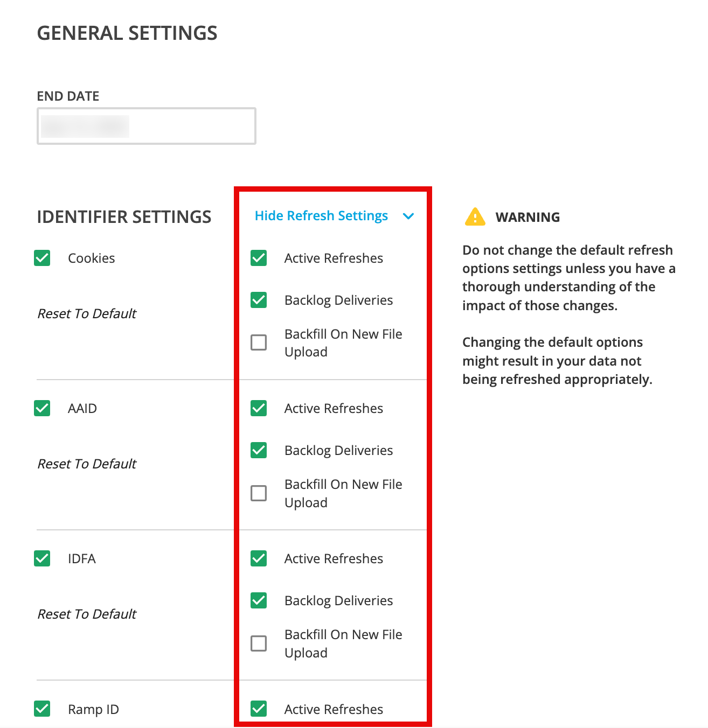The image size is (708, 728).
Task: Click the IDENTIFIER SETTINGS heading
Action: point(124,217)
